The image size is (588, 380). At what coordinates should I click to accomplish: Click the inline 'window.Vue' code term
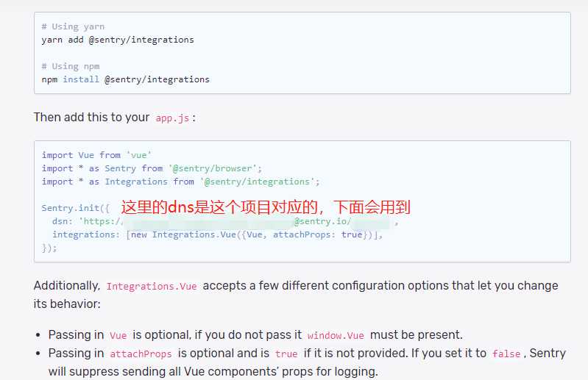336,335
